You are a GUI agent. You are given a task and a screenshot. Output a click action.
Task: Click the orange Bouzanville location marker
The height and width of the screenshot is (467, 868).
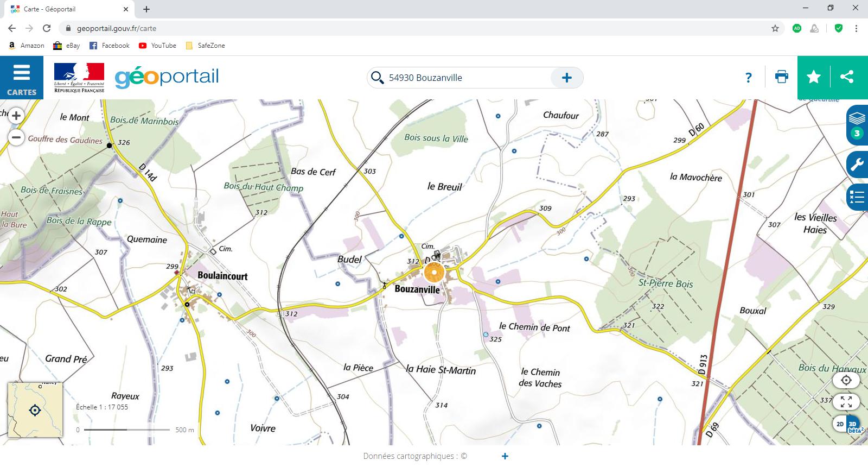(x=434, y=273)
